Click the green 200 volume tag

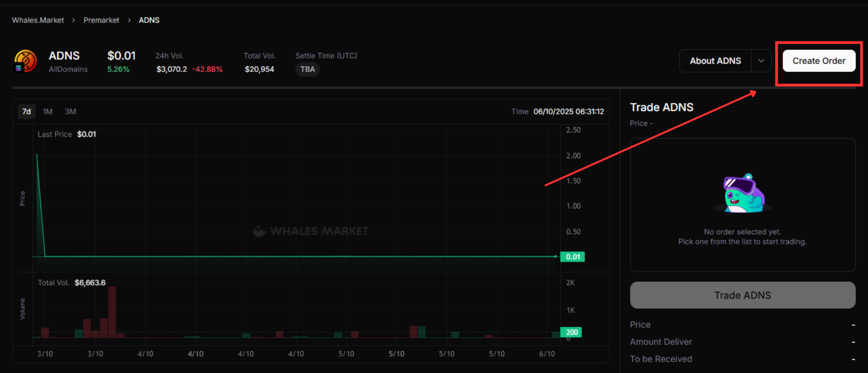coord(571,332)
